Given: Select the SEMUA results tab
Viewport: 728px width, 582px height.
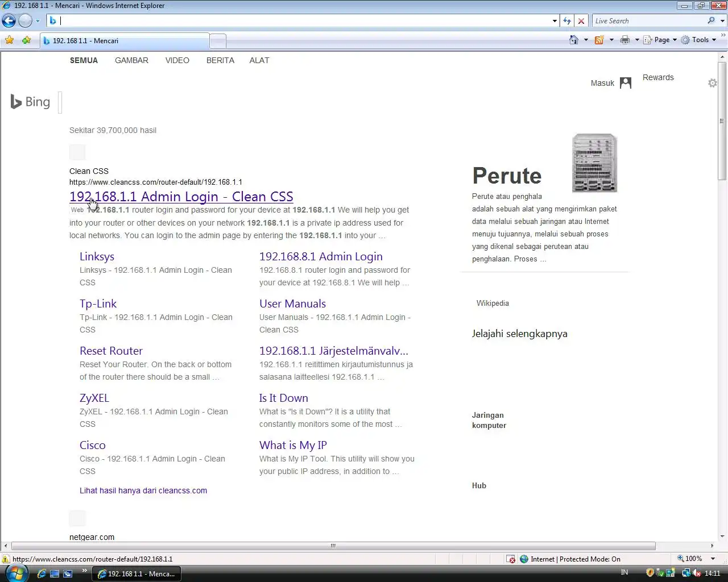Looking at the screenshot, I should click(x=84, y=60).
